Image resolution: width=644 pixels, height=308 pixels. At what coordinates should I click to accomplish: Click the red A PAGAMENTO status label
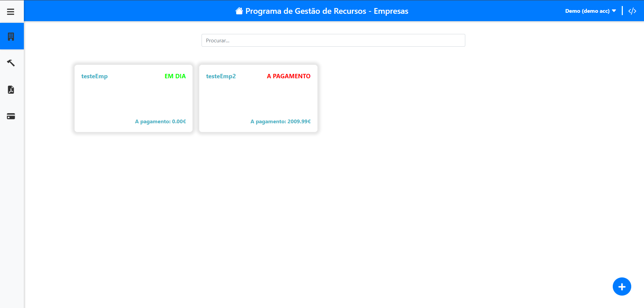click(x=289, y=76)
